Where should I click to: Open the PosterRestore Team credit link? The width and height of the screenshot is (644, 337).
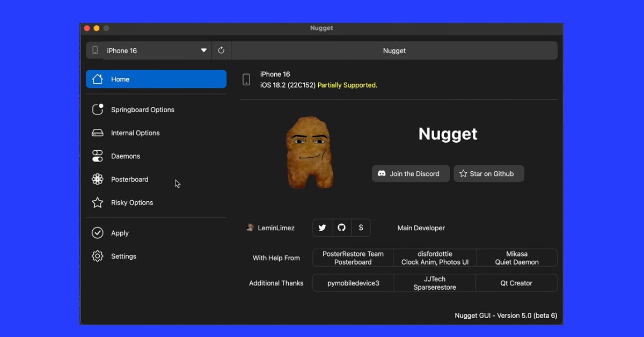353,258
